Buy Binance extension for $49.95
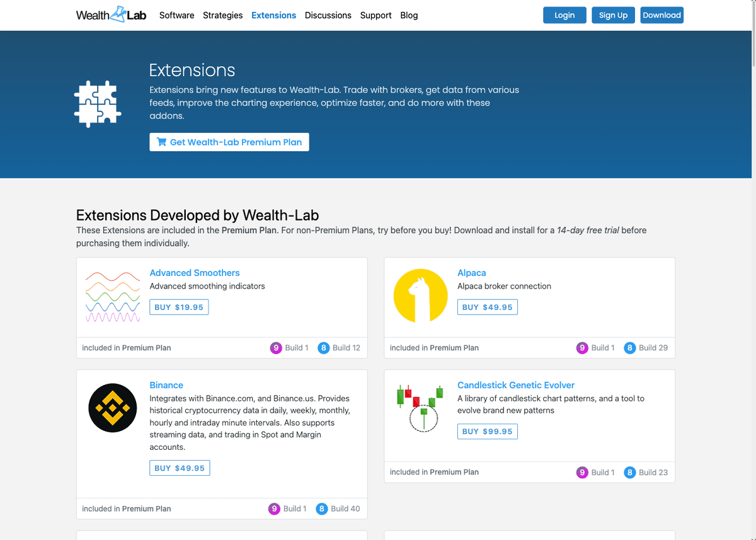Viewport: 756px width, 540px height. point(180,468)
